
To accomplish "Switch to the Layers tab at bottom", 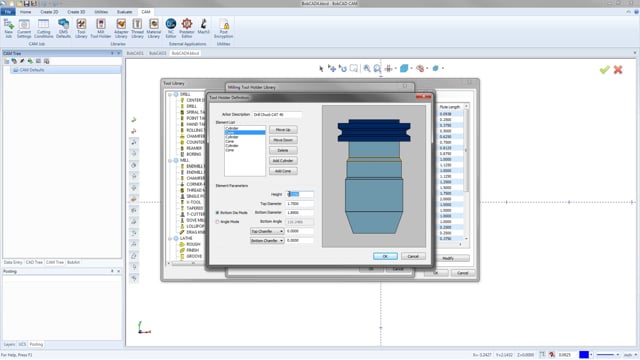I will 9,344.
